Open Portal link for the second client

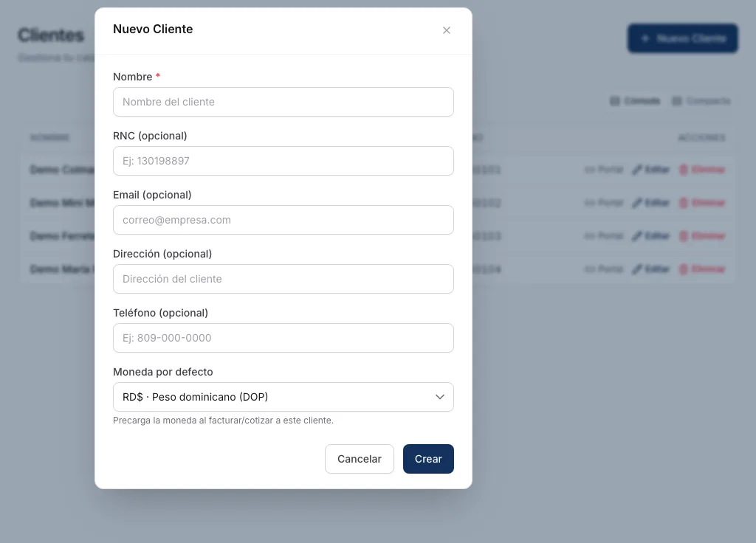click(604, 203)
